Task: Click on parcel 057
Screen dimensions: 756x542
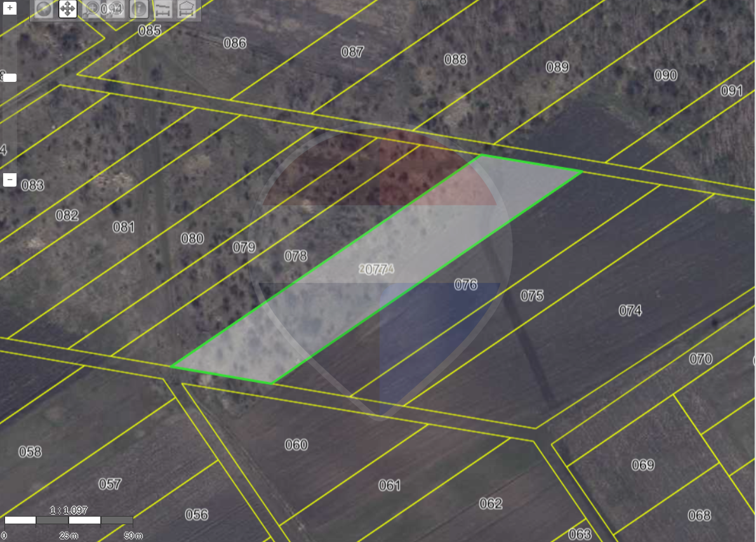Action: click(x=109, y=484)
